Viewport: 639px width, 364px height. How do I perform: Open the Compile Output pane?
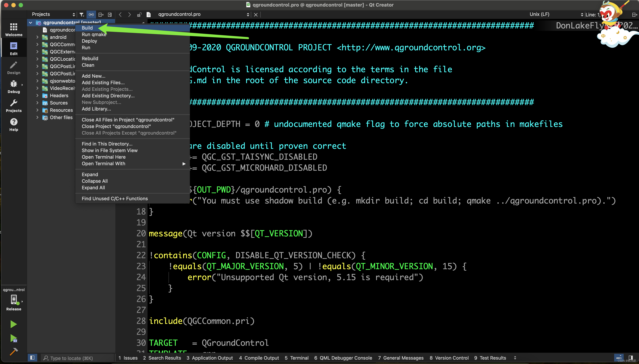[x=259, y=358]
